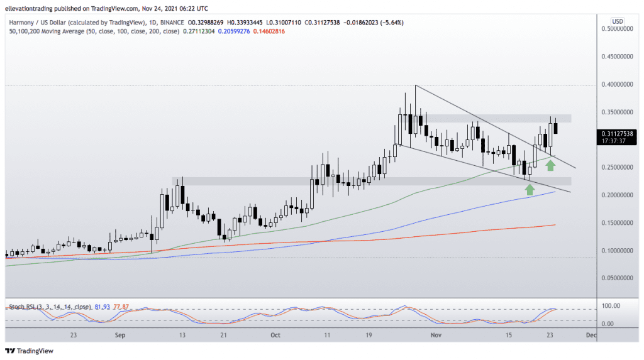Screen dimensions: 644x360
Task: Click the 0.35000000 price axis label
Action: point(617,112)
